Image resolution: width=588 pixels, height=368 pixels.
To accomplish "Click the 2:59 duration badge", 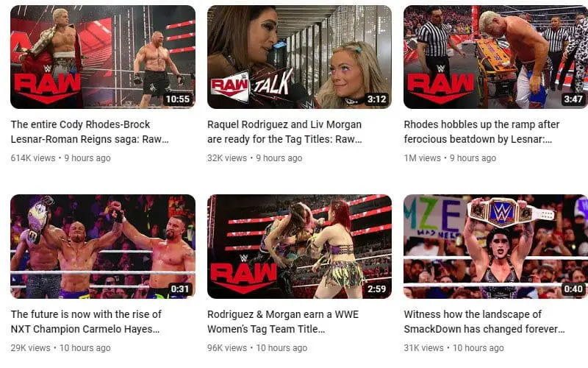I will (376, 289).
